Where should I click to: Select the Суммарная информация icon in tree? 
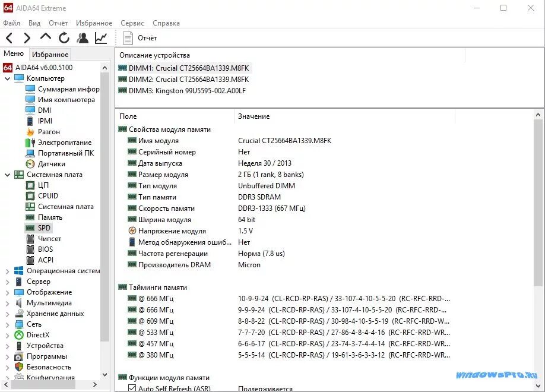[30, 89]
